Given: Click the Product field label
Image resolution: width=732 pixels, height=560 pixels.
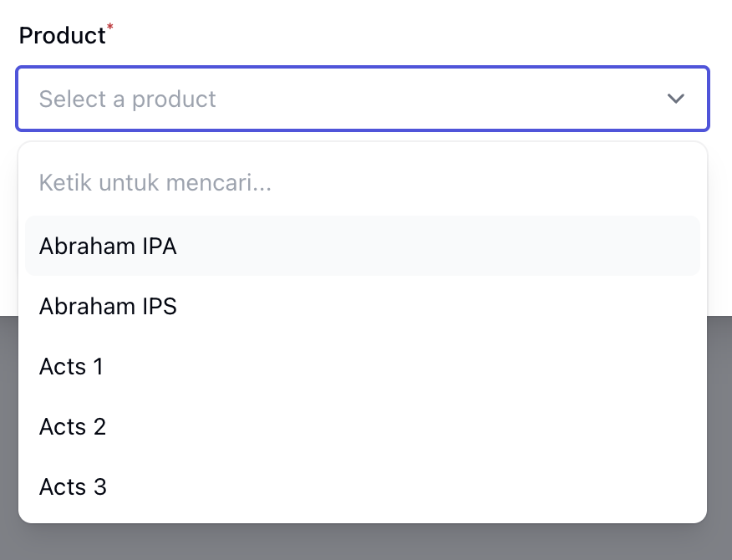Looking at the screenshot, I should point(62,36).
